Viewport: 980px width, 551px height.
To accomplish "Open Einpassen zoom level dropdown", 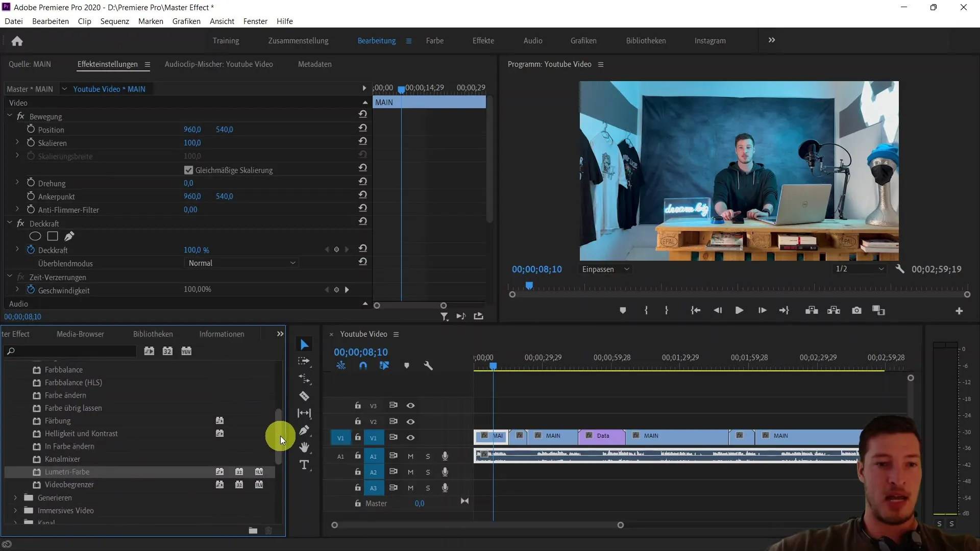I will pos(605,269).
